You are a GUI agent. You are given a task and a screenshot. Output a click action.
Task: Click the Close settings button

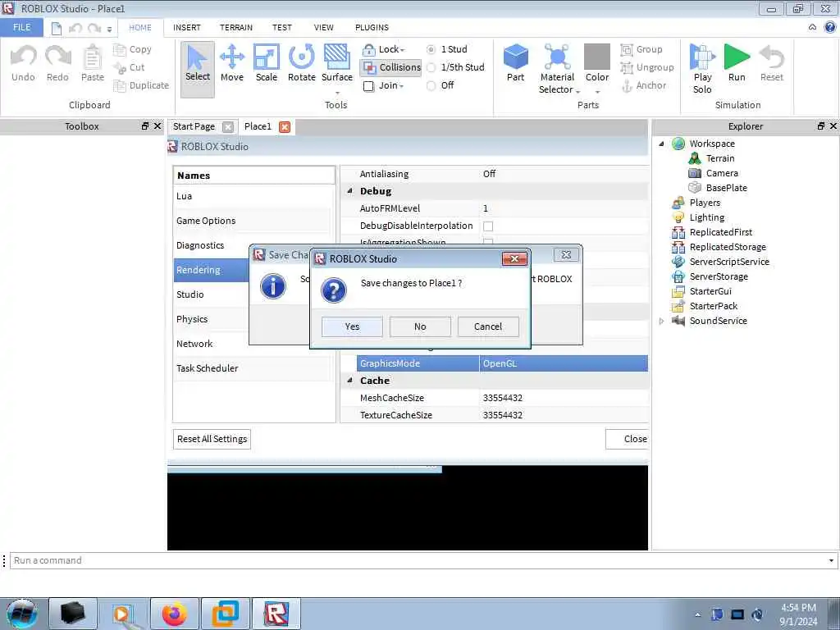(628, 440)
